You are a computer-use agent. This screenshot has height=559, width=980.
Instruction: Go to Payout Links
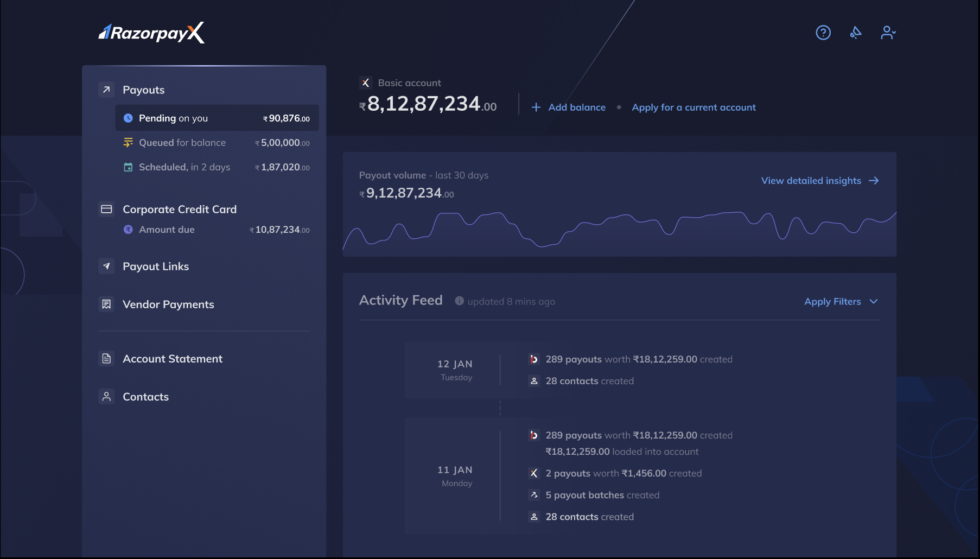pos(156,266)
